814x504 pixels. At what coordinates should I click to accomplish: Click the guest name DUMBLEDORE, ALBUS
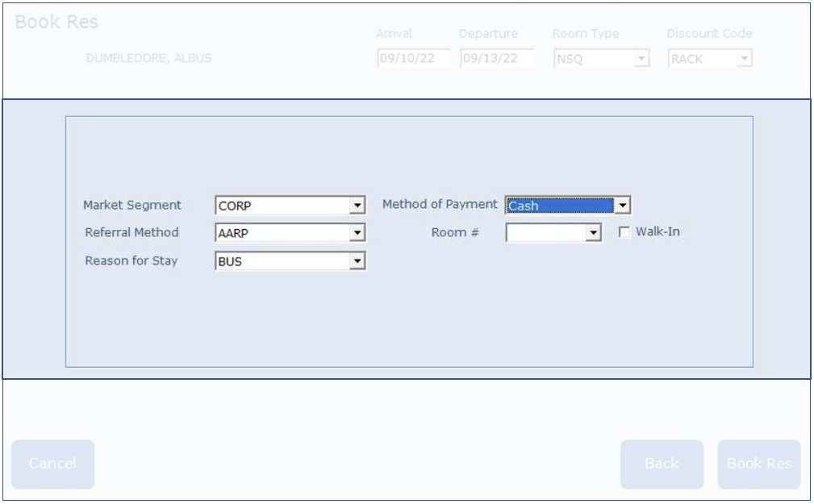point(148,58)
